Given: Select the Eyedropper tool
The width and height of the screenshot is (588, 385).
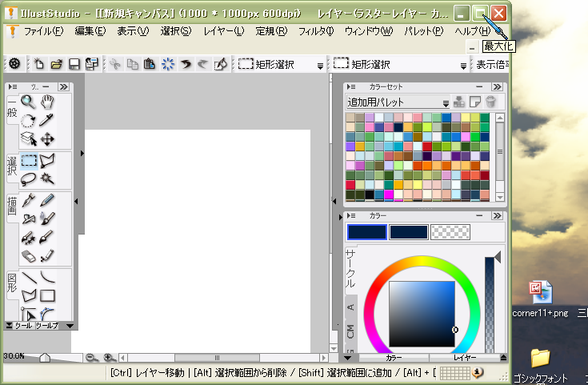Looking at the screenshot, I should tap(47, 120).
